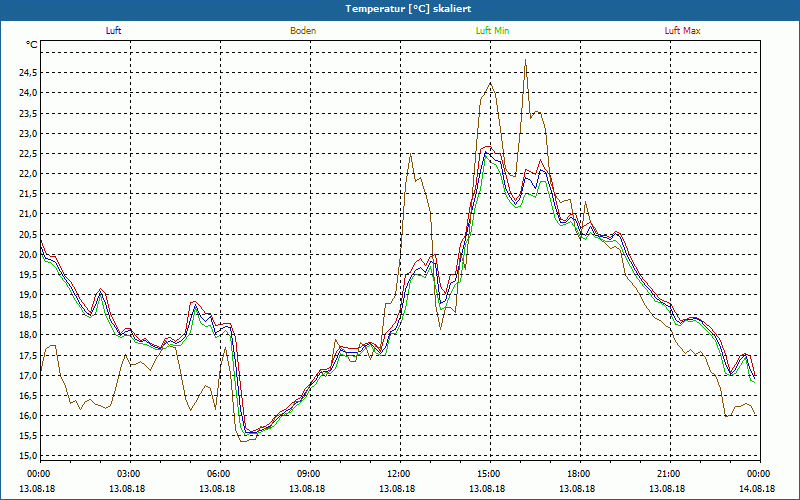
Task: Select the 18:00 time axis label
Action: click(579, 474)
